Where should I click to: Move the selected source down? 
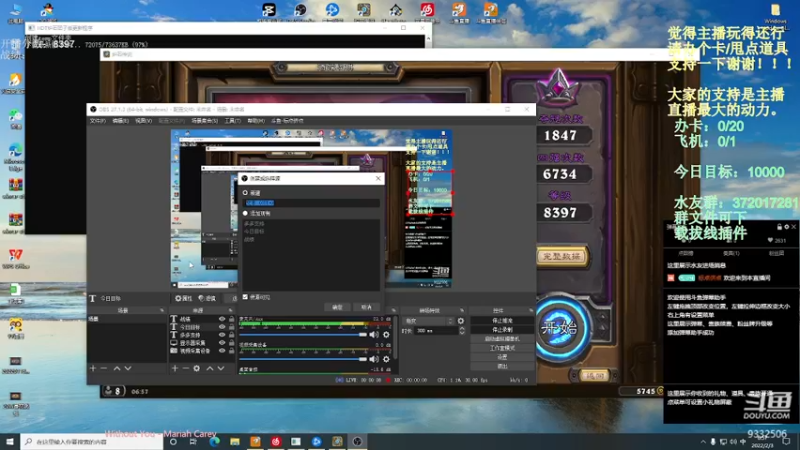click(221, 368)
